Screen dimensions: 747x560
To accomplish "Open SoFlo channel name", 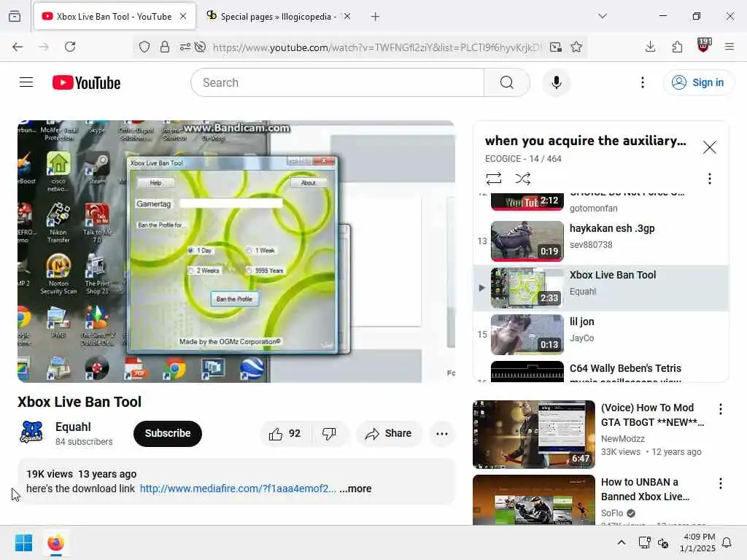I will (x=612, y=513).
